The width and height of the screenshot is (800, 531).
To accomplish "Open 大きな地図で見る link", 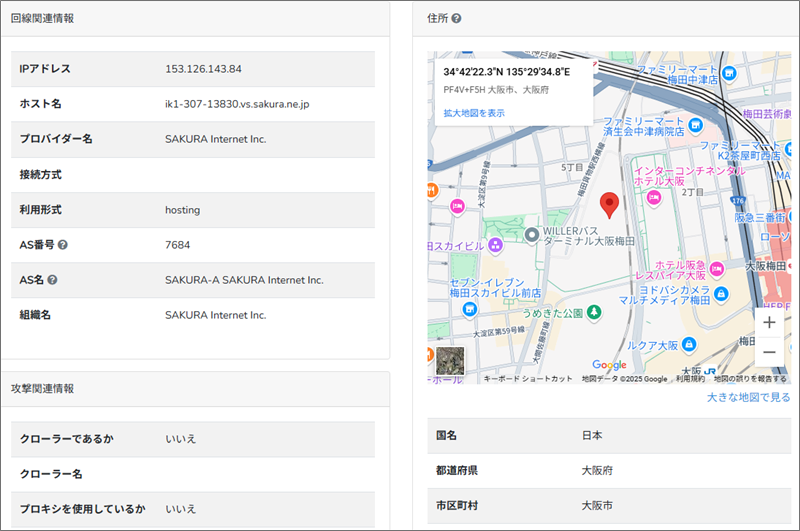I will click(748, 397).
